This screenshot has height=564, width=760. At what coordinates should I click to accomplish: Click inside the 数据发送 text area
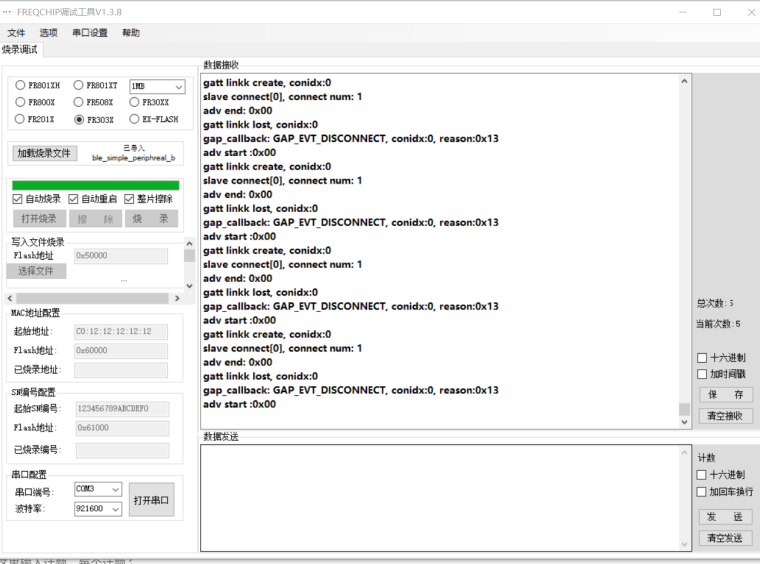[440, 496]
